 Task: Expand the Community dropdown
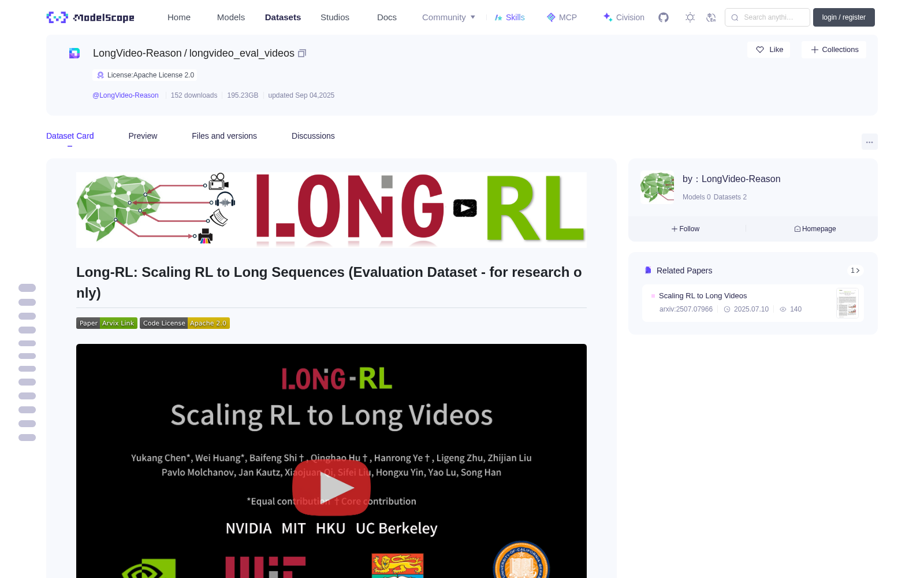(x=449, y=17)
